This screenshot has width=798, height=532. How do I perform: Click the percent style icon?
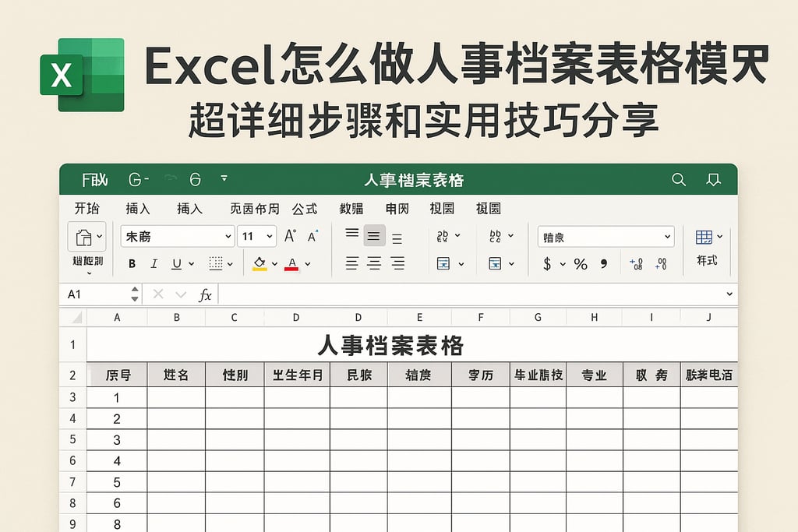(x=580, y=265)
